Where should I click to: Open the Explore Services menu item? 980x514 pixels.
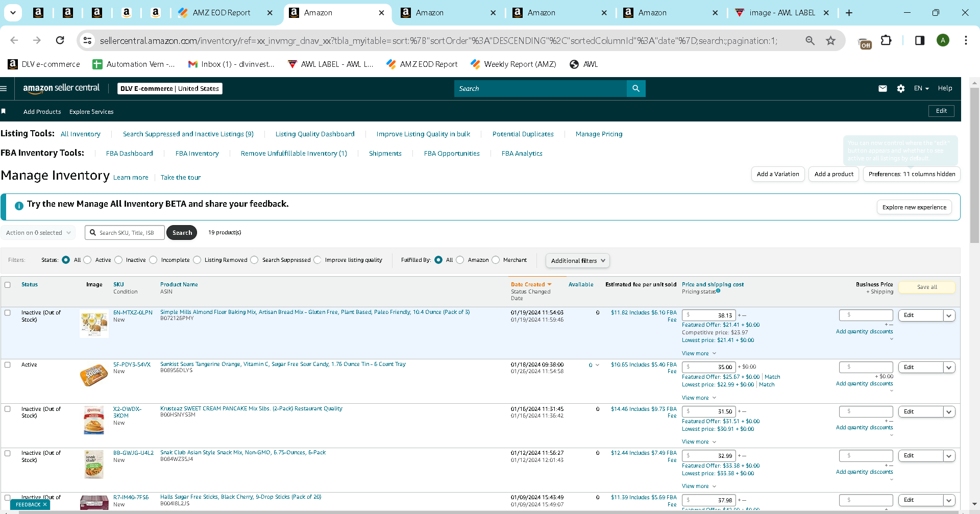[x=91, y=112]
